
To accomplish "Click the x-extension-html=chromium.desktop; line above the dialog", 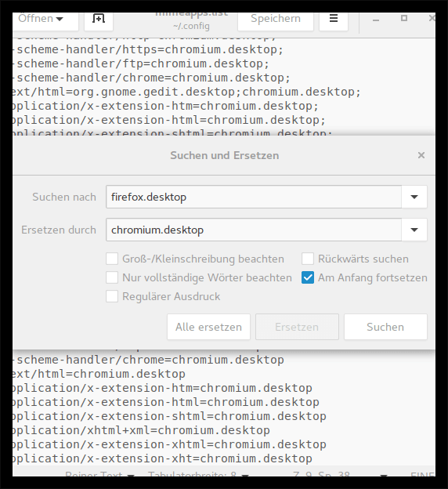I will click(169, 120).
